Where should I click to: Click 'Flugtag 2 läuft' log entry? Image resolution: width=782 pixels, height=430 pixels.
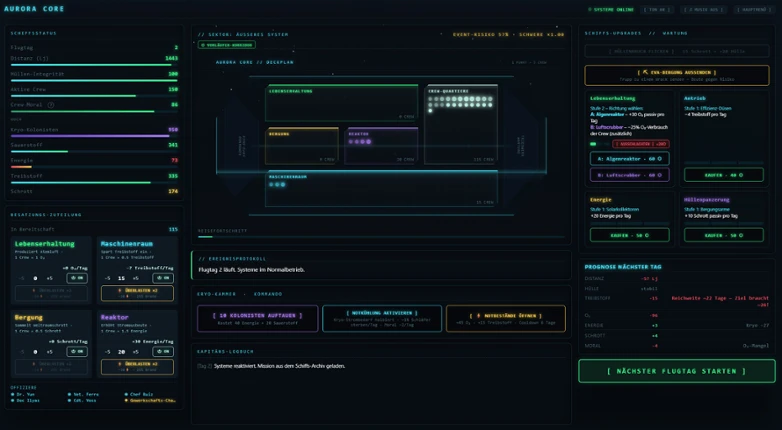(252, 270)
